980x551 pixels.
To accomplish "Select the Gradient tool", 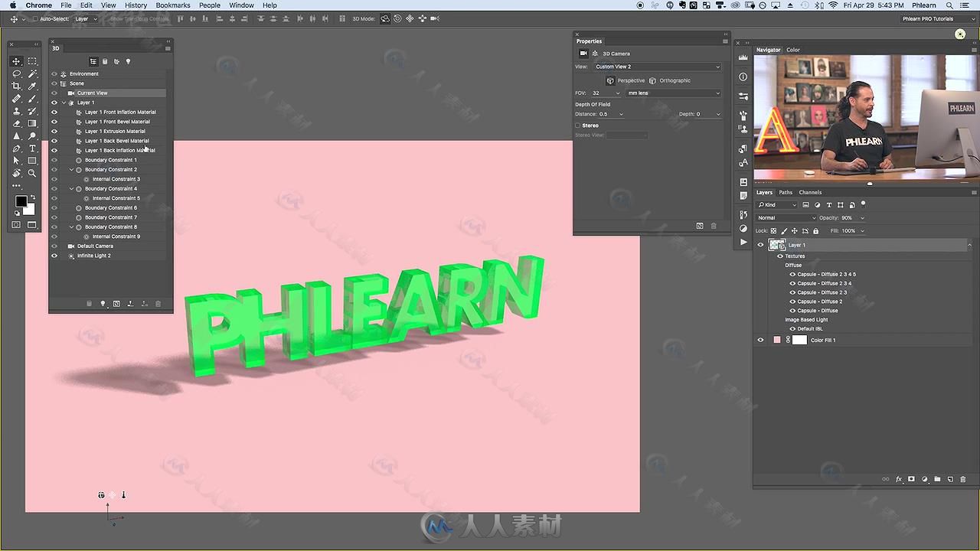I will tap(32, 123).
